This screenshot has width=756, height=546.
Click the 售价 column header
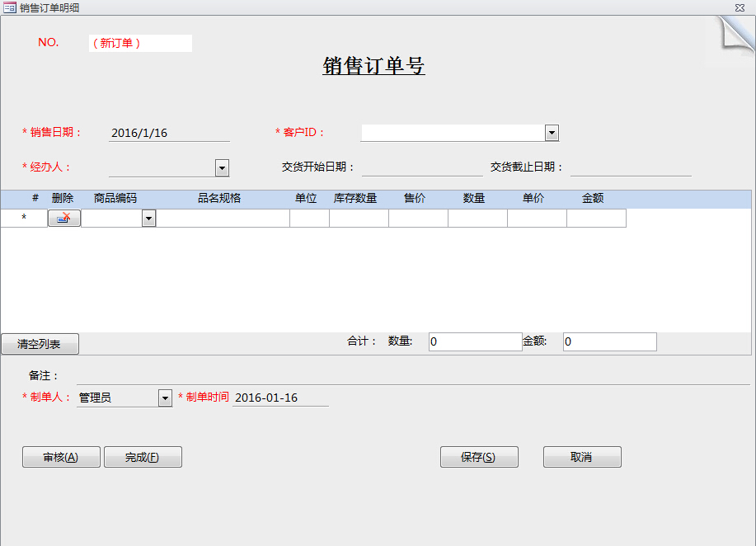415,198
